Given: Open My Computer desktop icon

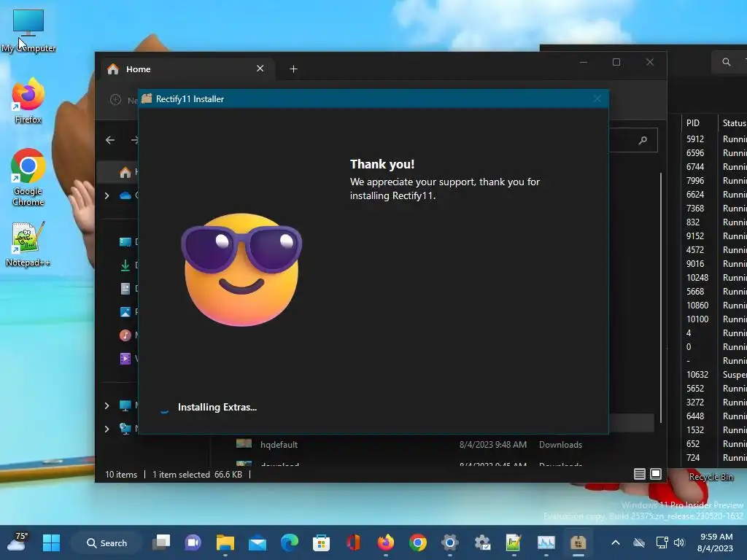Looking at the screenshot, I should click(28, 30).
